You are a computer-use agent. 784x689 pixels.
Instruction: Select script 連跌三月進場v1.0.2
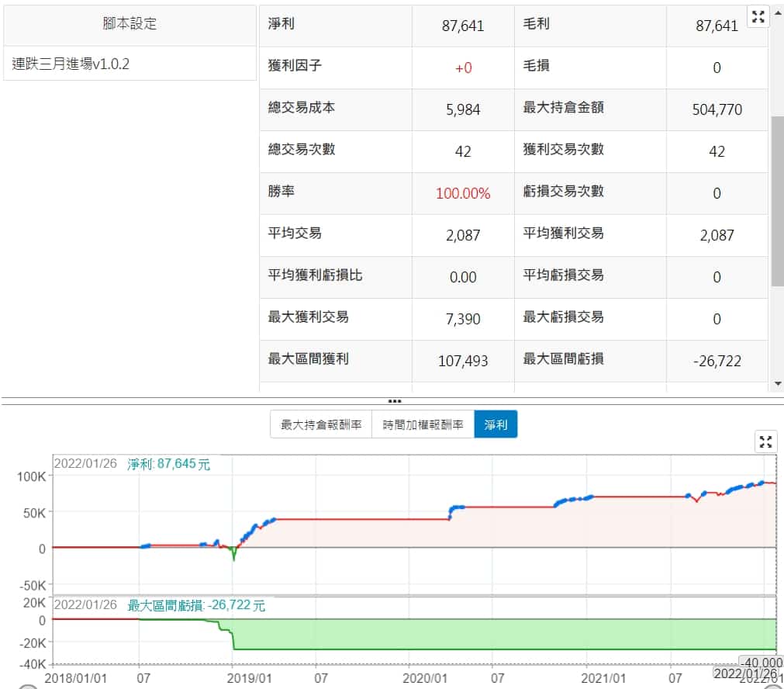tap(71, 64)
